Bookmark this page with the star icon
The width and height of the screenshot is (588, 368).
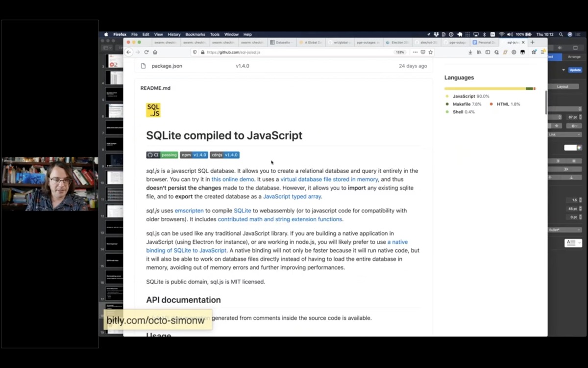[x=431, y=52]
